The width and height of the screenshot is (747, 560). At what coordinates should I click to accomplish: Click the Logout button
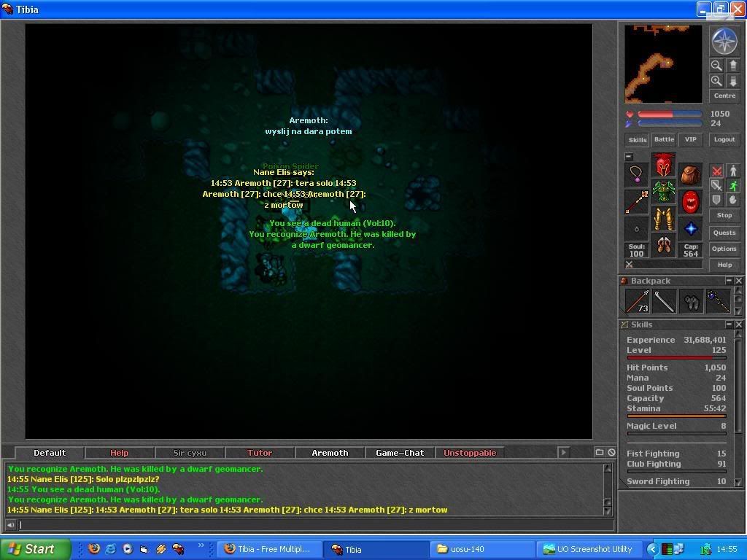(x=724, y=139)
